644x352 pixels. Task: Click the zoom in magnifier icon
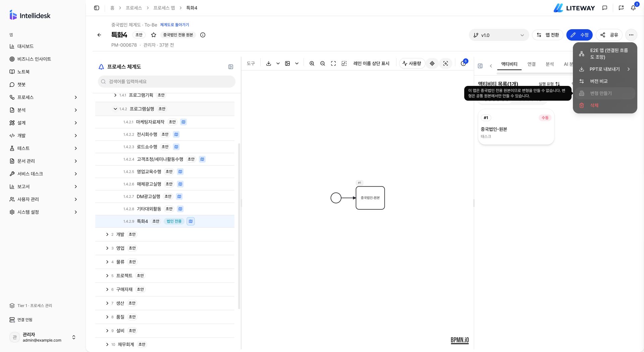coord(312,63)
